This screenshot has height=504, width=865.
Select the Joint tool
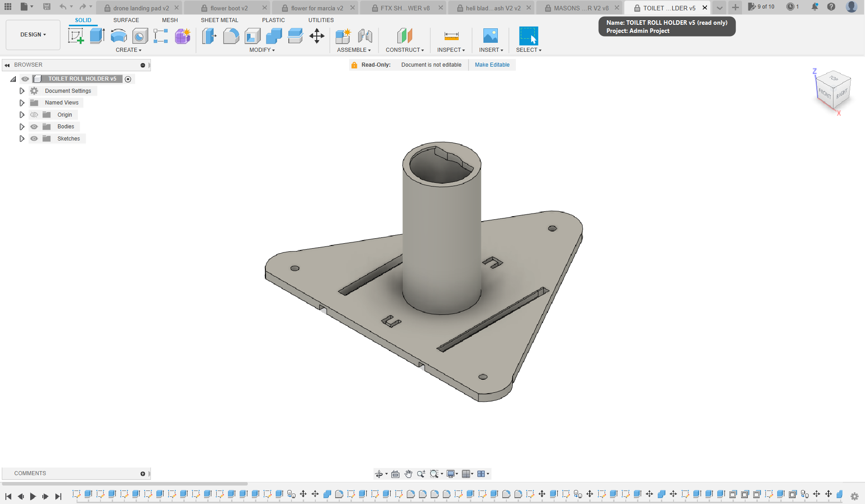[x=365, y=36]
